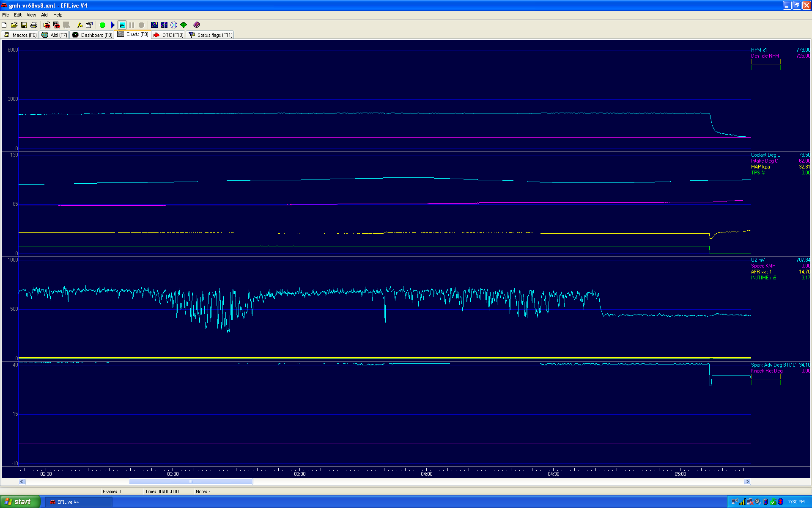
Task: Save the log using floppy disk icon
Action: 24,25
